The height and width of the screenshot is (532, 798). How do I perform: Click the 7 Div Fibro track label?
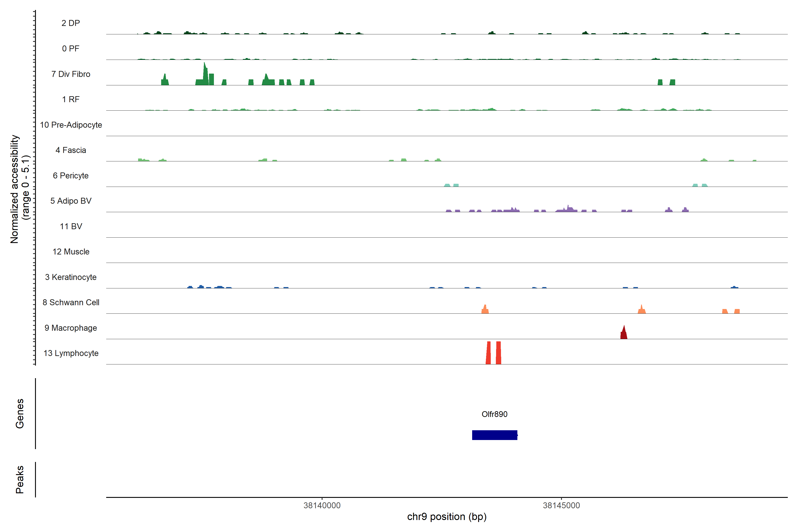point(70,74)
